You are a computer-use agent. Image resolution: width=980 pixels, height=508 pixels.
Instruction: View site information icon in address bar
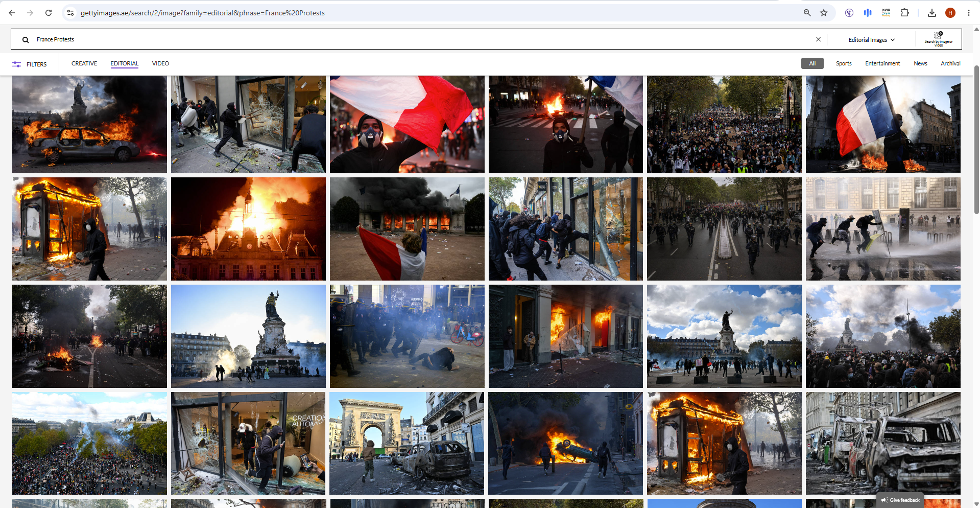coord(70,13)
